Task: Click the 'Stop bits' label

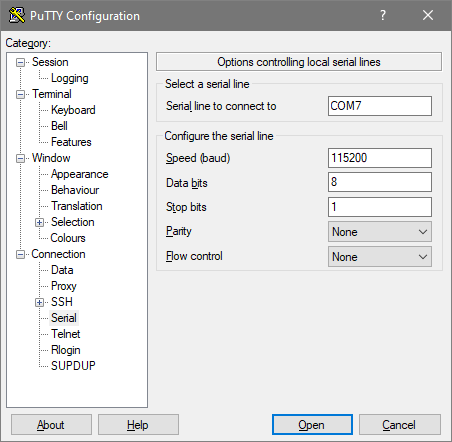Action: (x=186, y=207)
